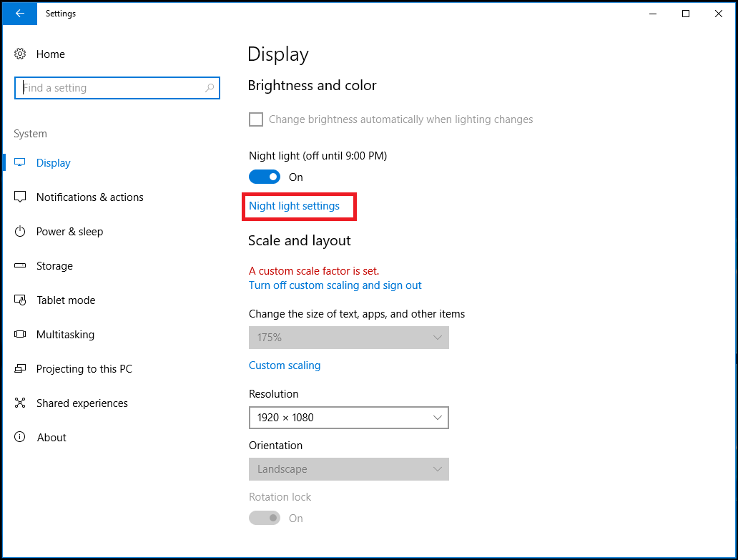Open the 175% scale dropdown
The image size is (738, 560).
pos(349,338)
